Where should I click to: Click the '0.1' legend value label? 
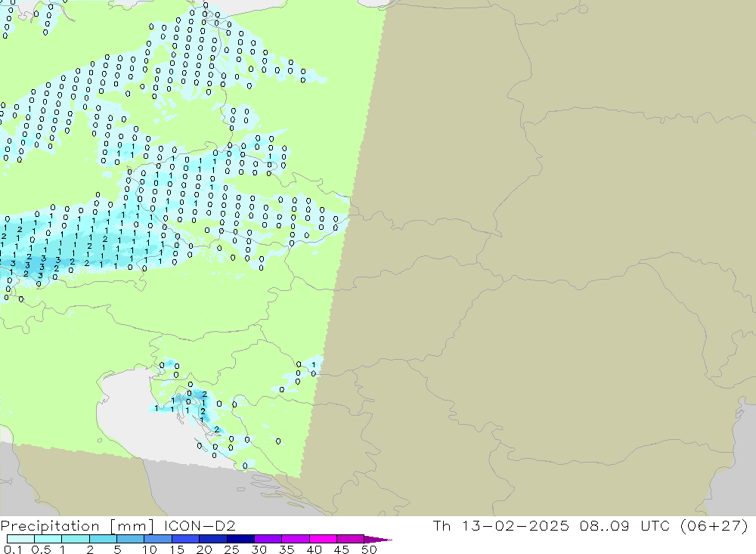[13, 549]
